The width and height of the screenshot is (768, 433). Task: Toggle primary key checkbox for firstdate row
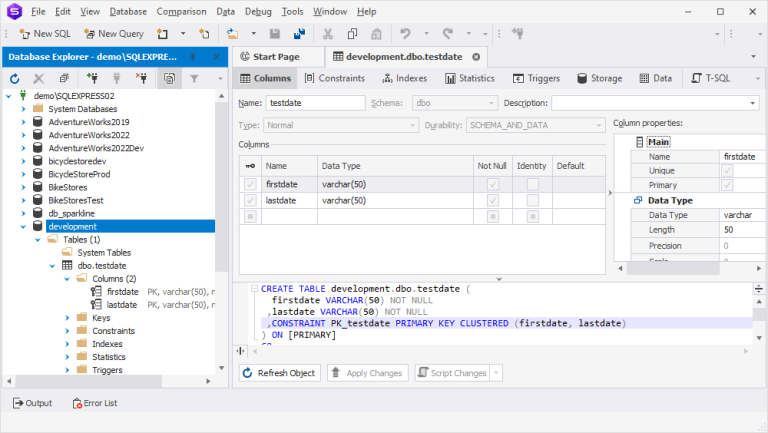[x=250, y=184]
